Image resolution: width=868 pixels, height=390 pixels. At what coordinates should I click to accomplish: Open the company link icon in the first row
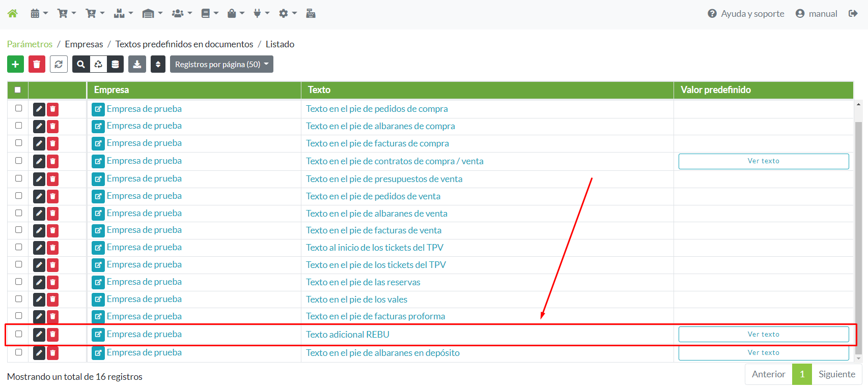pyautogui.click(x=98, y=109)
